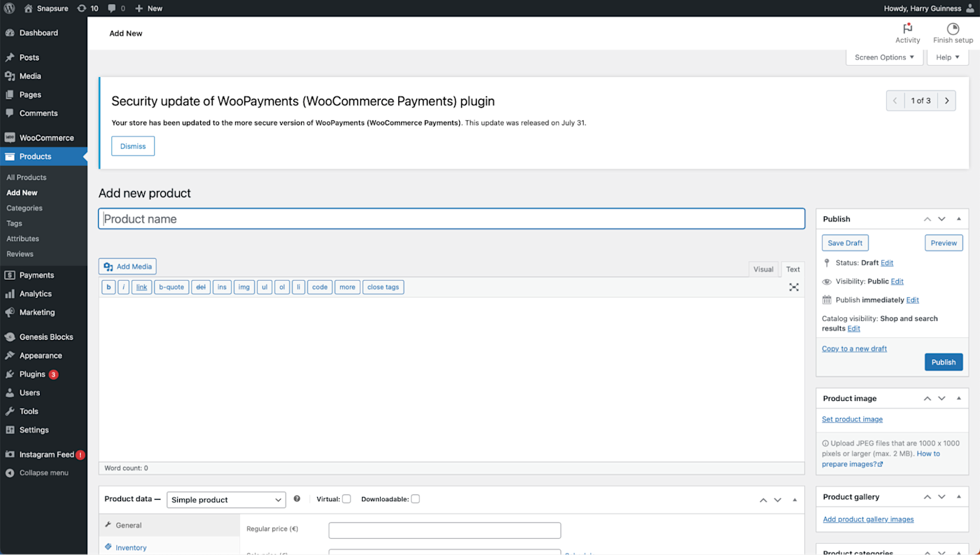Open Media in the sidebar
Screen dimensions: 980x555
pos(43,76)
